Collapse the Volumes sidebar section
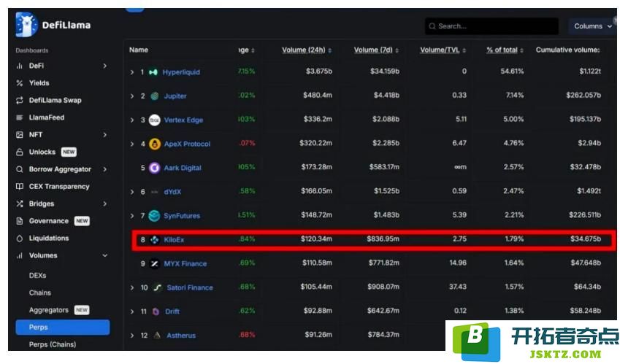 (105, 255)
